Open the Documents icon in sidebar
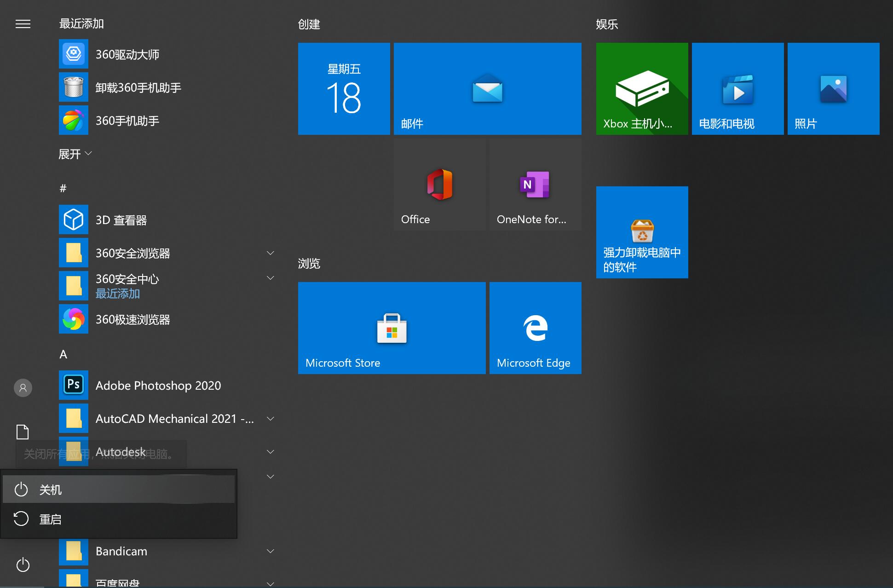Screen dimensions: 893x588 [x=23, y=432]
